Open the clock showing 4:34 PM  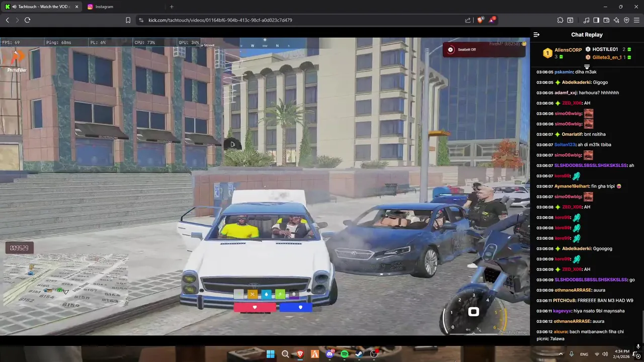pyautogui.click(x=622, y=354)
